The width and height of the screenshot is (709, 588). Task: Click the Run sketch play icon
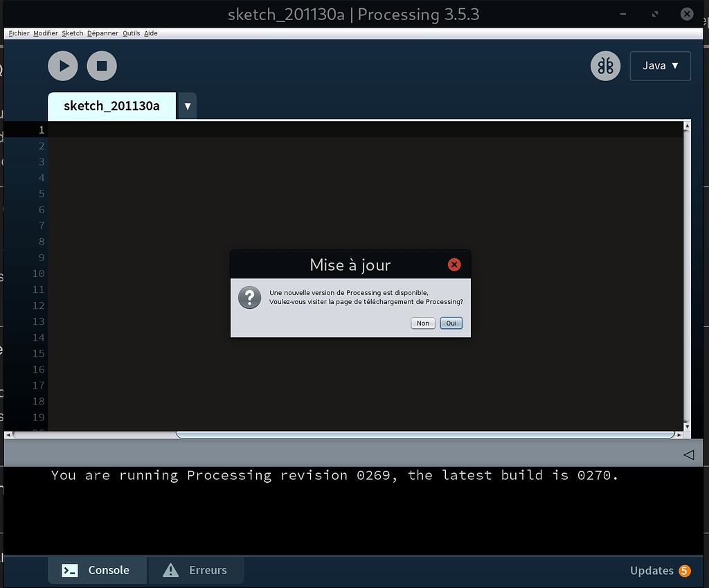click(x=62, y=65)
